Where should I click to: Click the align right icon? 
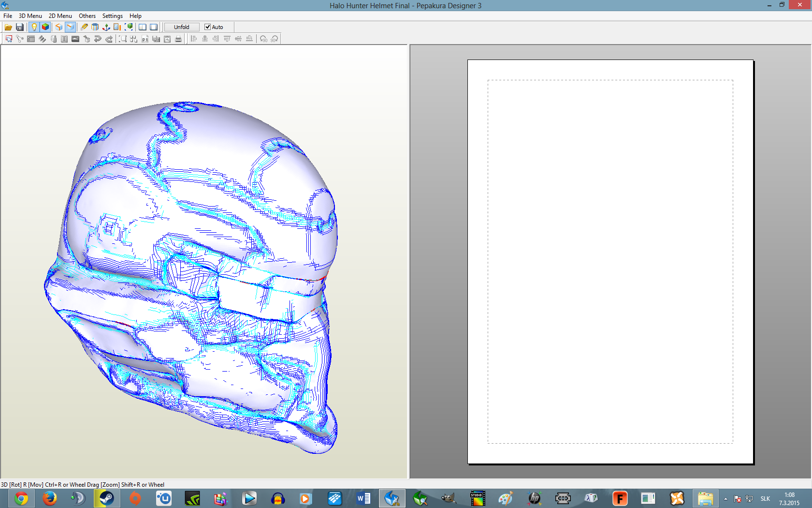pyautogui.click(x=216, y=39)
